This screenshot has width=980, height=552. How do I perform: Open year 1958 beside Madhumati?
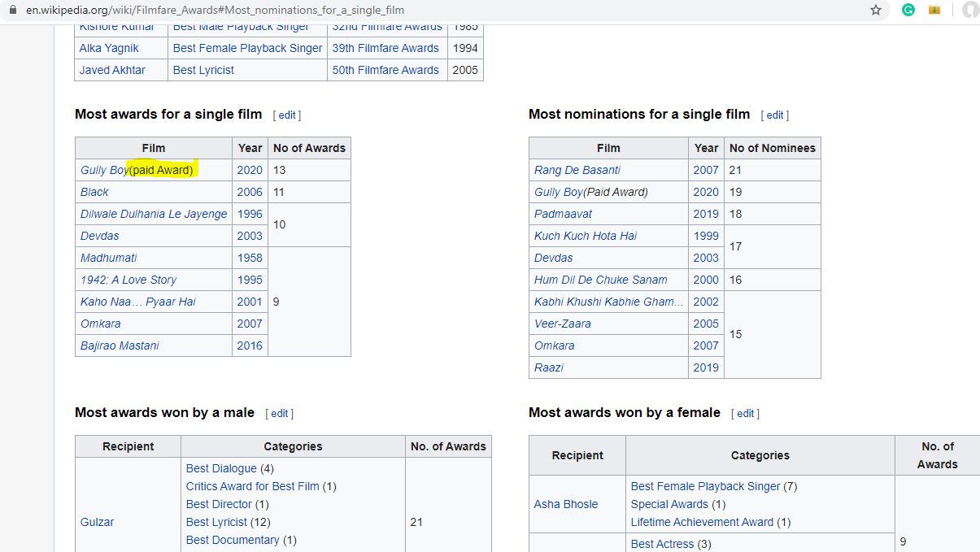click(250, 258)
